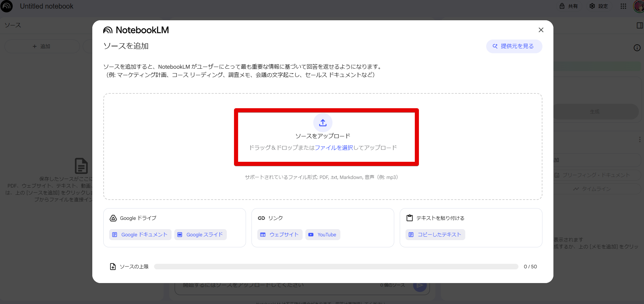Select ブリーフィング・ドキュメント in background panel

click(597, 175)
